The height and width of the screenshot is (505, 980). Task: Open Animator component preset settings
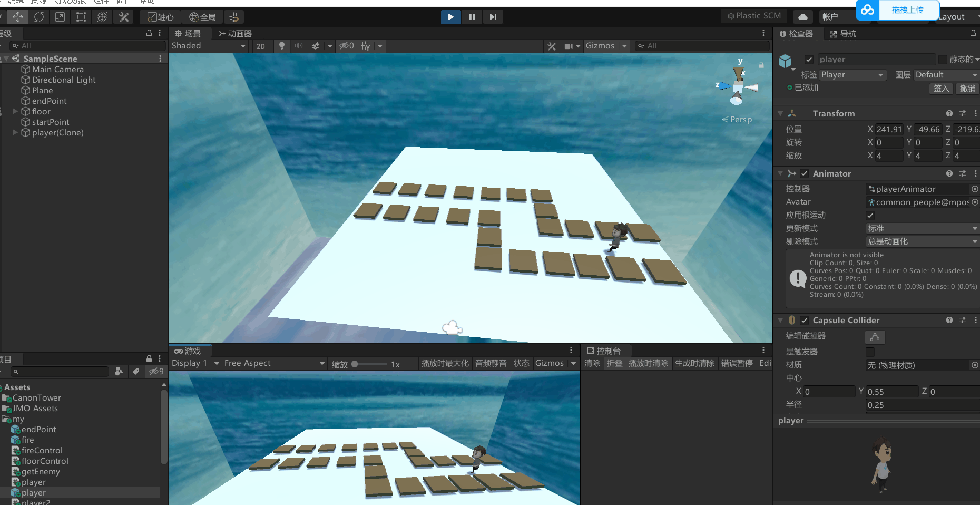(963, 173)
